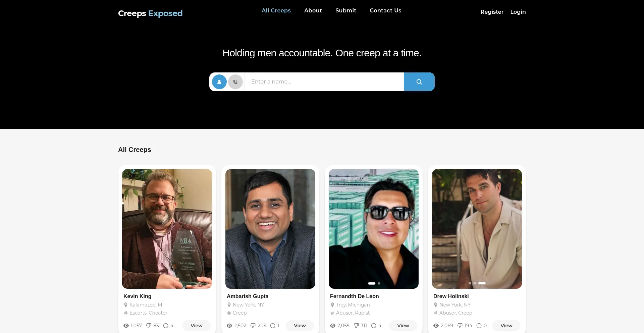Viewport: 644px width, 333px height.
Task: Select second carousel dot on Fernandth De Leon photo
Action: [x=379, y=283]
